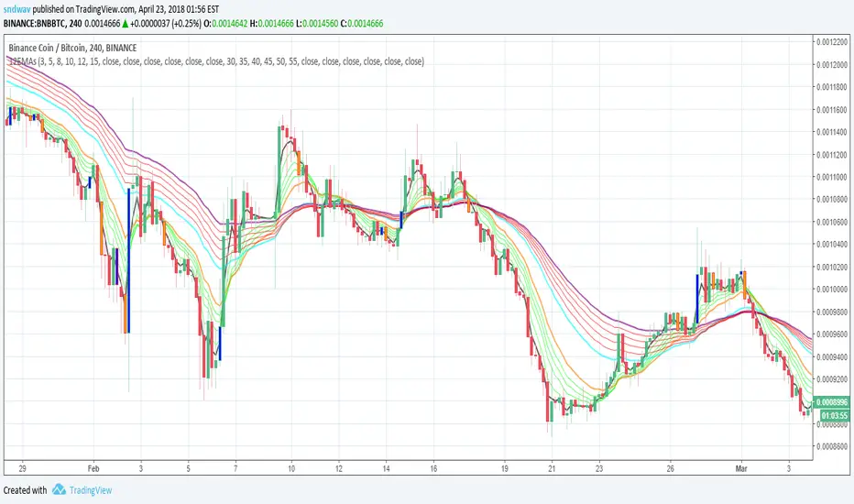Click the green up-arrow change indicator

coord(126,24)
